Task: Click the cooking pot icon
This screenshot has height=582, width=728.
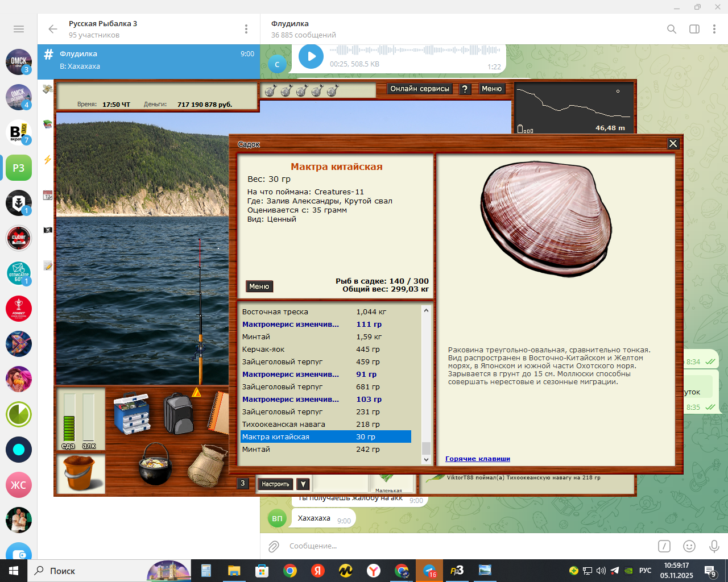Action: click(x=155, y=464)
